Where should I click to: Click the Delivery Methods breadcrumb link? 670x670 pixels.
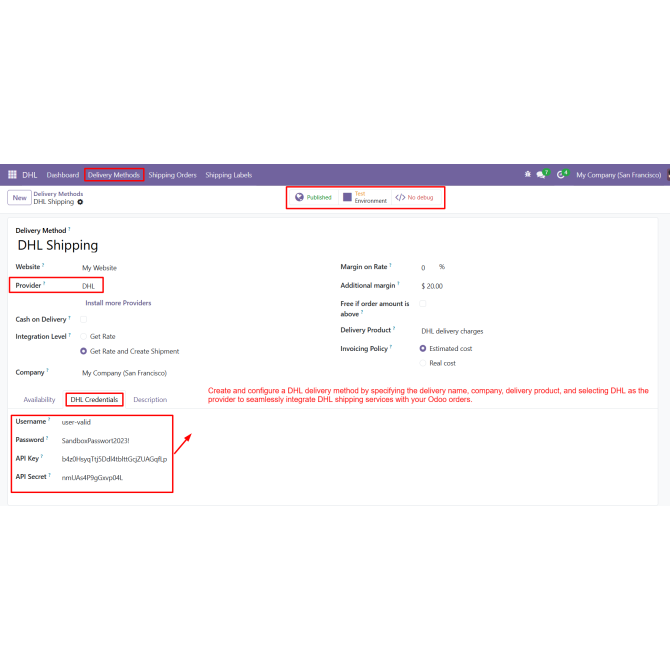point(58,194)
